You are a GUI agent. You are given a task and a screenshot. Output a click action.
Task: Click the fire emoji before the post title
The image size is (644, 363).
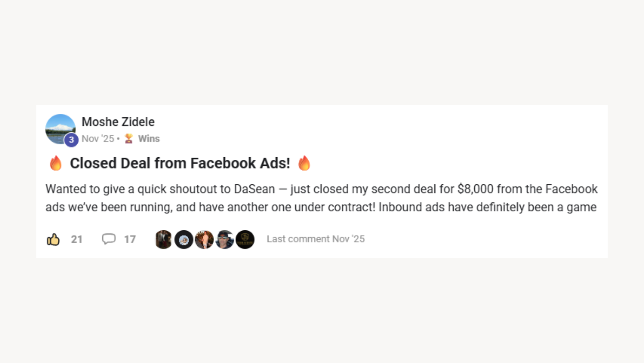[56, 163]
